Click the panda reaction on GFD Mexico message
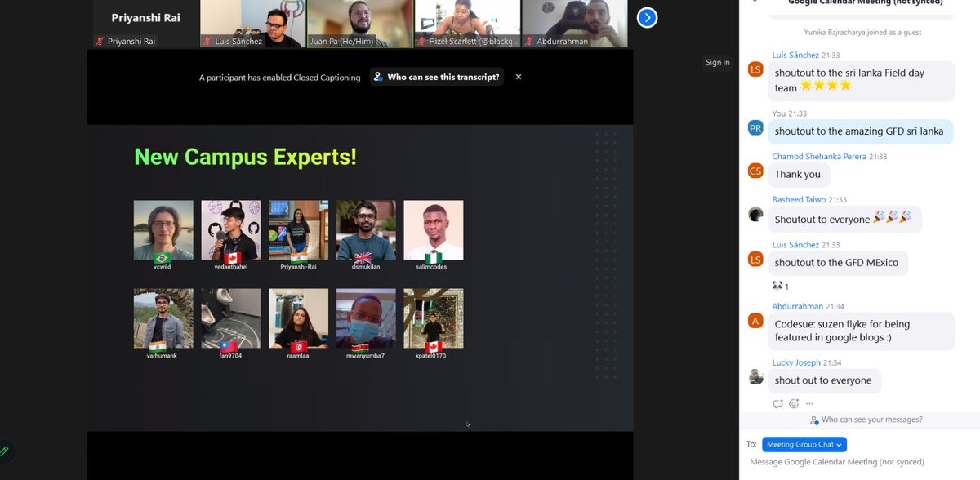The image size is (980, 480). tap(780, 286)
